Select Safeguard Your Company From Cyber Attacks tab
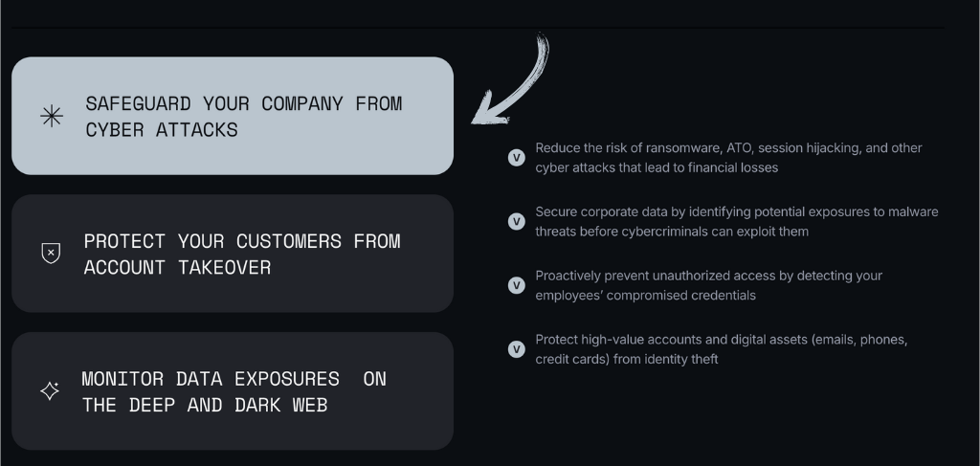Image resolution: width=980 pixels, height=466 pixels. tap(233, 116)
